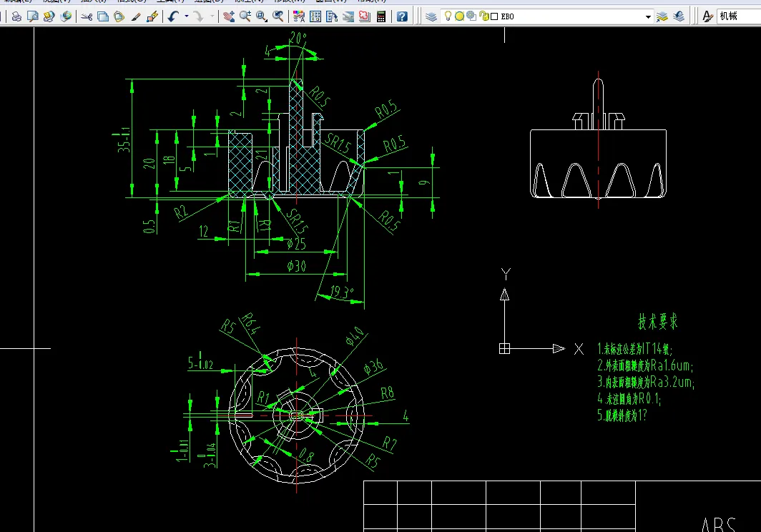Image resolution: width=761 pixels, height=532 pixels.
Task: Select the R2 radius label
Action: coord(180,212)
